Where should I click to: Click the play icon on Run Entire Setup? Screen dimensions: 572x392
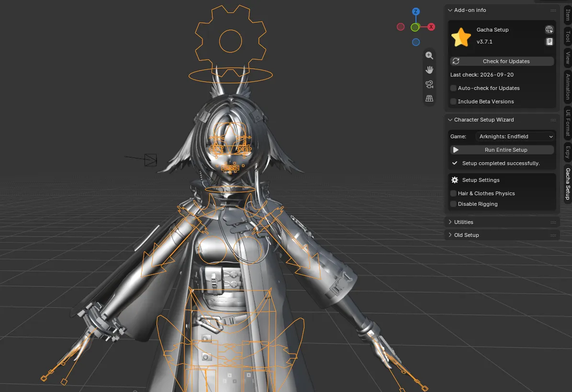click(456, 150)
